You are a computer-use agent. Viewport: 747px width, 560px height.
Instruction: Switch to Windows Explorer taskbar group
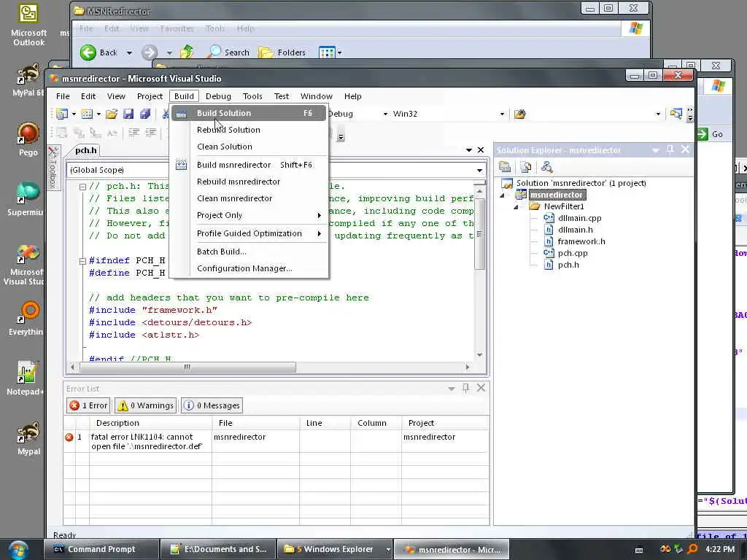pyautogui.click(x=335, y=550)
